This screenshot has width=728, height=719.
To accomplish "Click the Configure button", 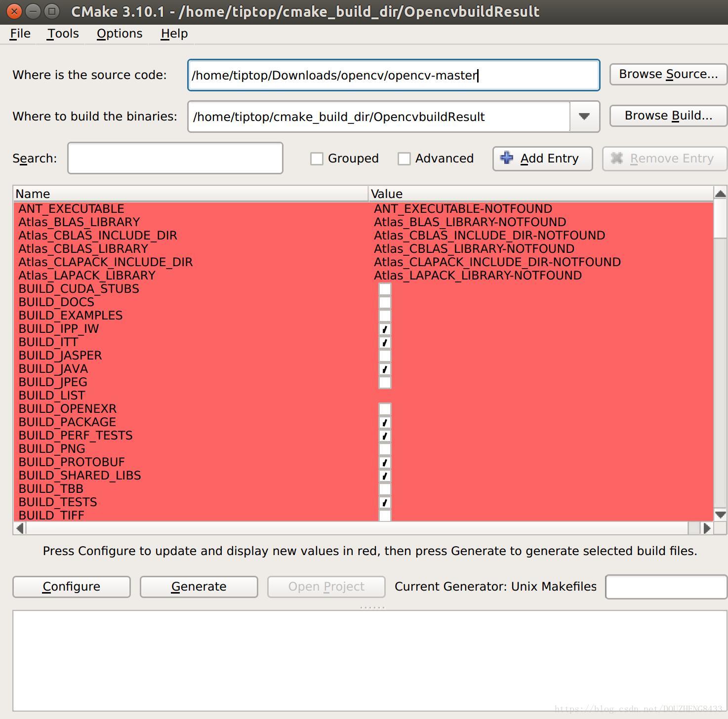I will tap(72, 587).
